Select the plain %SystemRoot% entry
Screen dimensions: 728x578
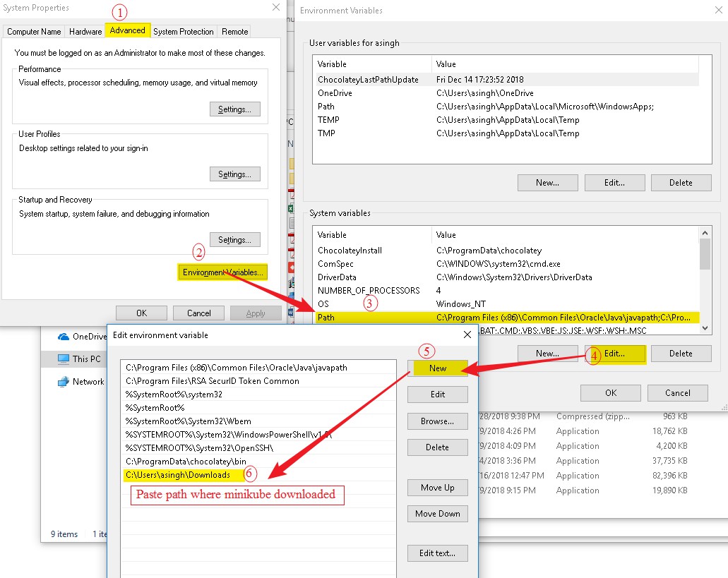click(258, 408)
